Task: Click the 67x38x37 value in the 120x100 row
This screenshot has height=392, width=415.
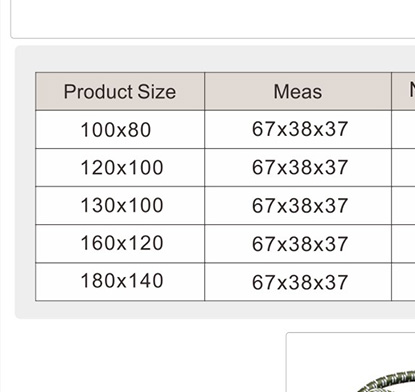Action: click(x=300, y=167)
